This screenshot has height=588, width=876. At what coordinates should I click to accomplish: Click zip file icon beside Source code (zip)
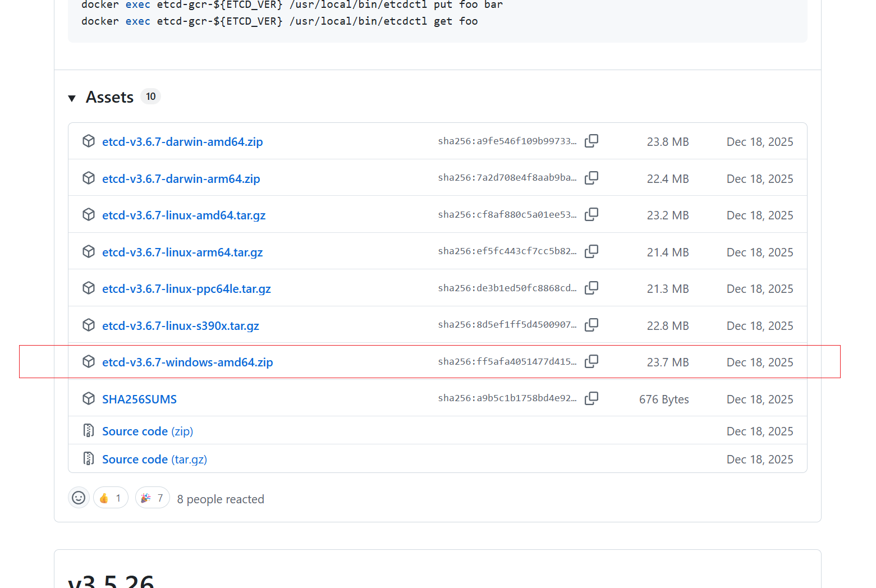89,430
